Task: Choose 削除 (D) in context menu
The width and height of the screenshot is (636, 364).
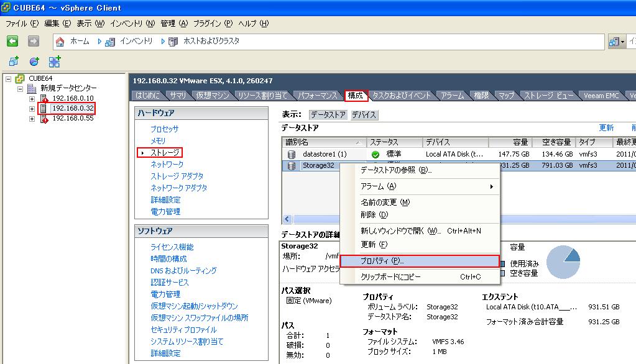Action: click(x=420, y=215)
